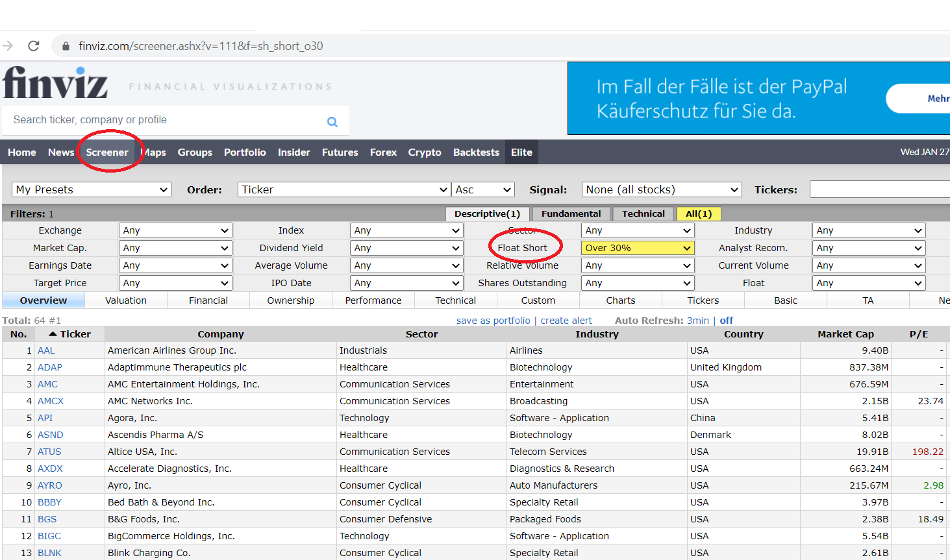Click the browser reload icon

coord(34,46)
